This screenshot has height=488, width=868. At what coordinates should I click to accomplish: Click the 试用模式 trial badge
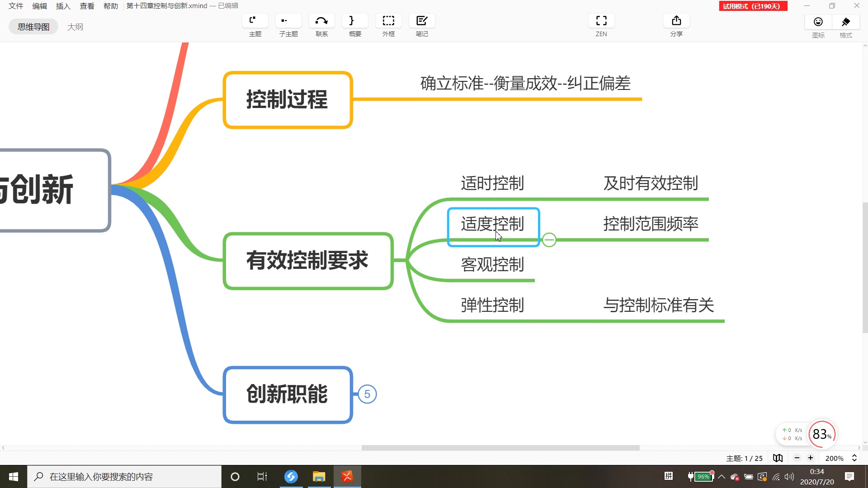[x=753, y=6]
